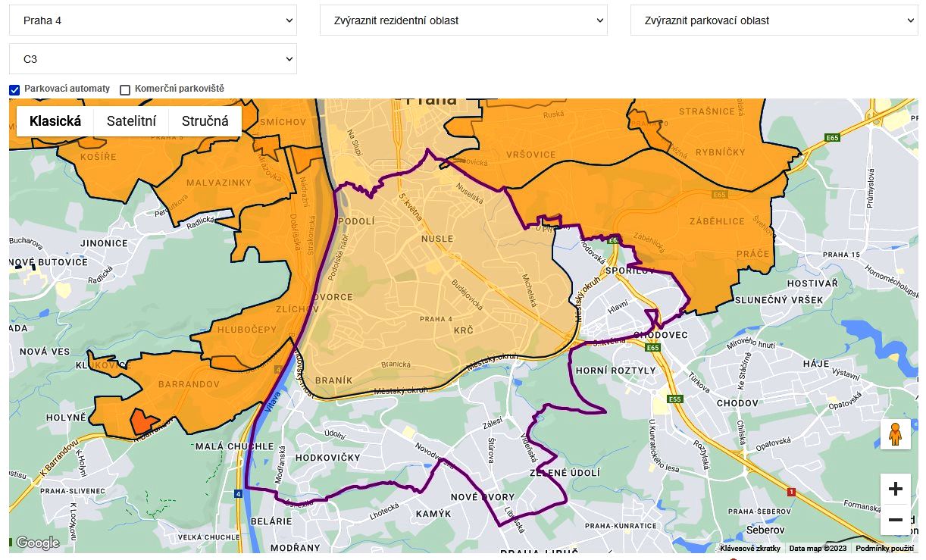Click the HORNÍ ROZTYLY label
This screenshot has width=926, height=560.
click(615, 371)
